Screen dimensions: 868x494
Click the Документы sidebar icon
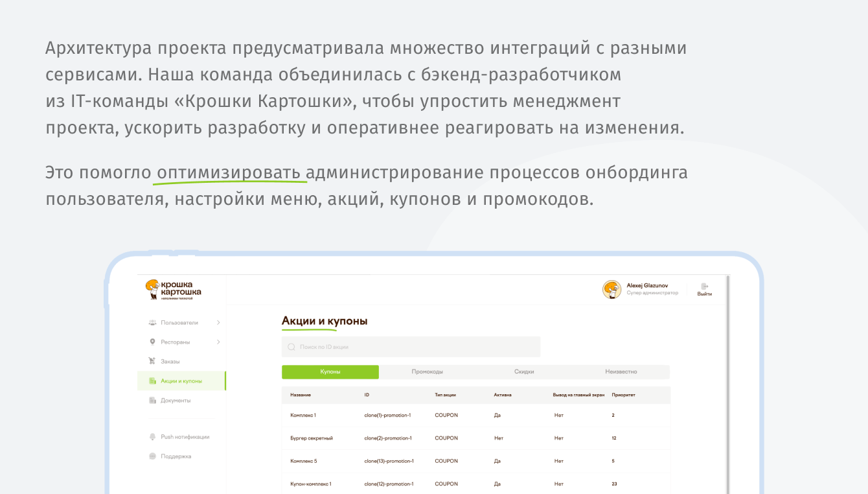152,400
